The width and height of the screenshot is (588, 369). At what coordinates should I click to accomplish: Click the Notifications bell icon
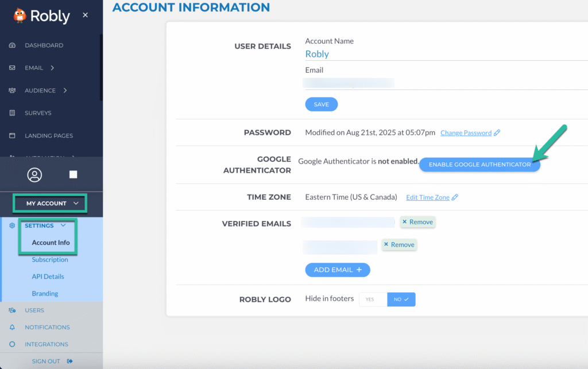pyautogui.click(x=12, y=327)
